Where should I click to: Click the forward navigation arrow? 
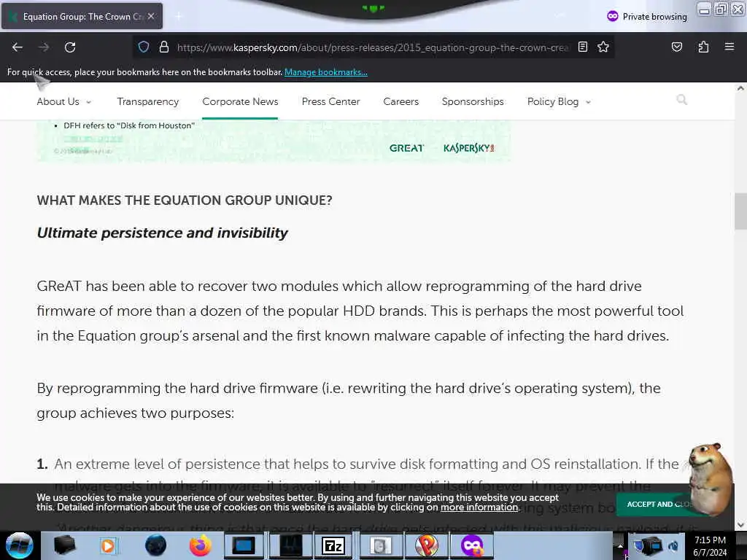click(44, 47)
